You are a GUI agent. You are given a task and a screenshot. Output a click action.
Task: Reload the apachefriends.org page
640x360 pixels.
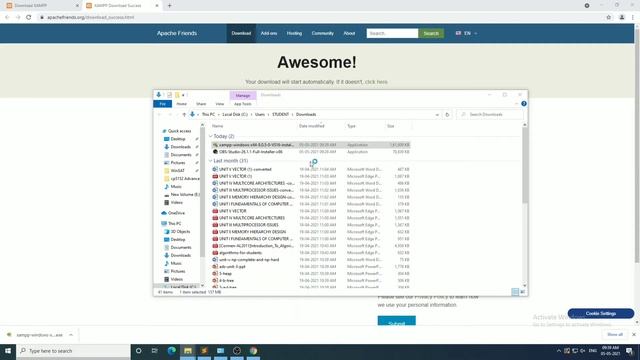click(29, 17)
